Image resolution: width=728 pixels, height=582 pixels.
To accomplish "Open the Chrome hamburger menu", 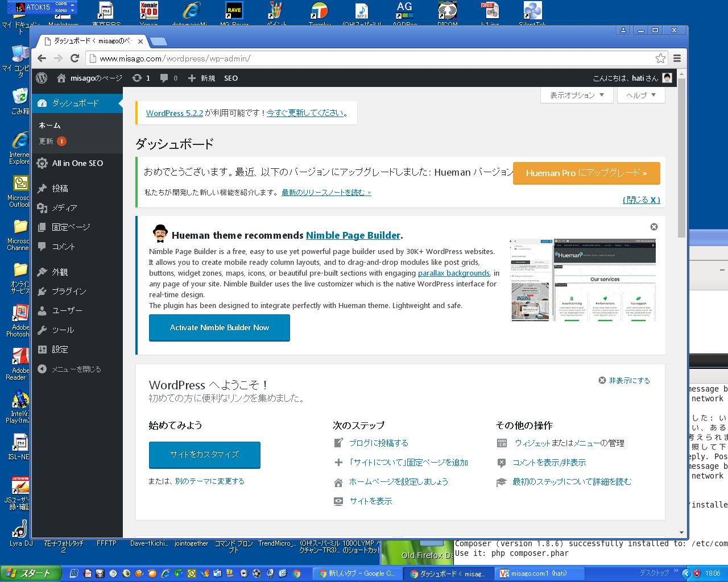I will (677, 58).
